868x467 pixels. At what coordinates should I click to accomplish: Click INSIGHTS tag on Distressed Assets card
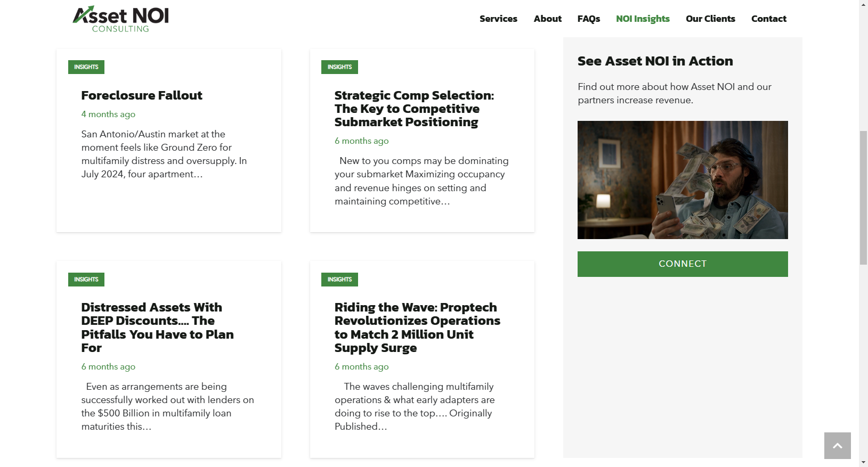[x=86, y=280]
